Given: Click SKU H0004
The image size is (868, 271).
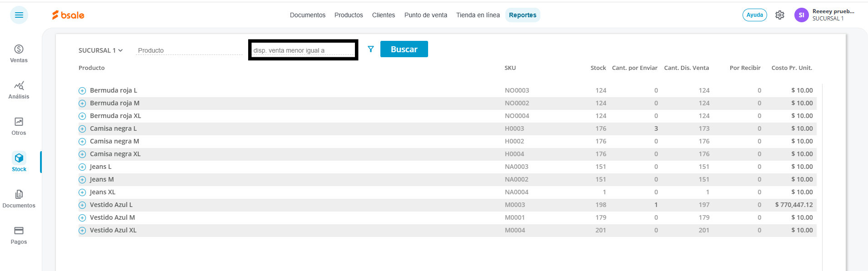Looking at the screenshot, I should tap(514, 154).
